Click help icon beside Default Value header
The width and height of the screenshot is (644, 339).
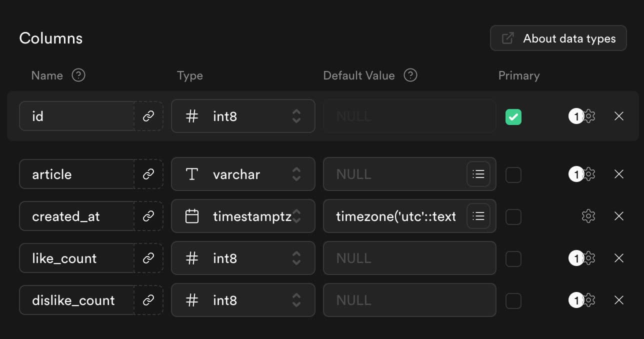[x=410, y=75]
